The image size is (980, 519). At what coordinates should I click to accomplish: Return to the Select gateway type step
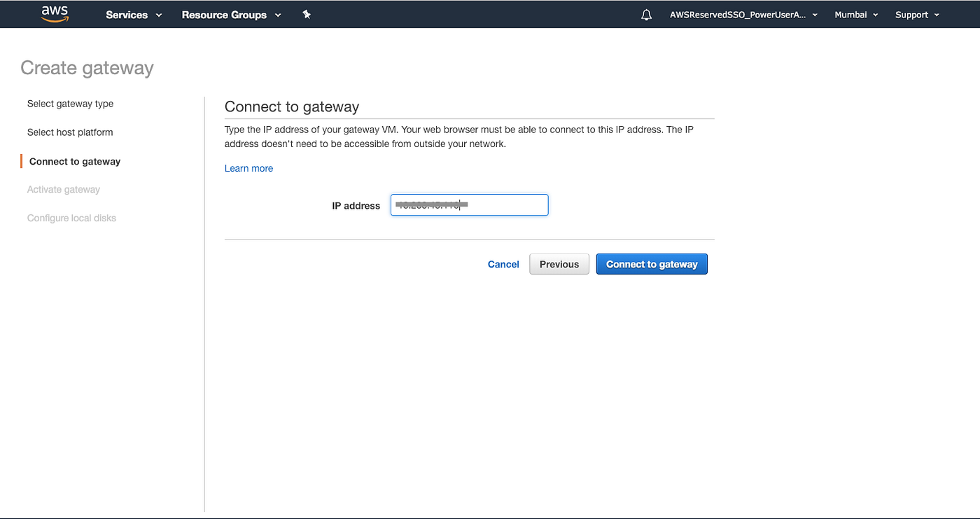pyautogui.click(x=70, y=104)
